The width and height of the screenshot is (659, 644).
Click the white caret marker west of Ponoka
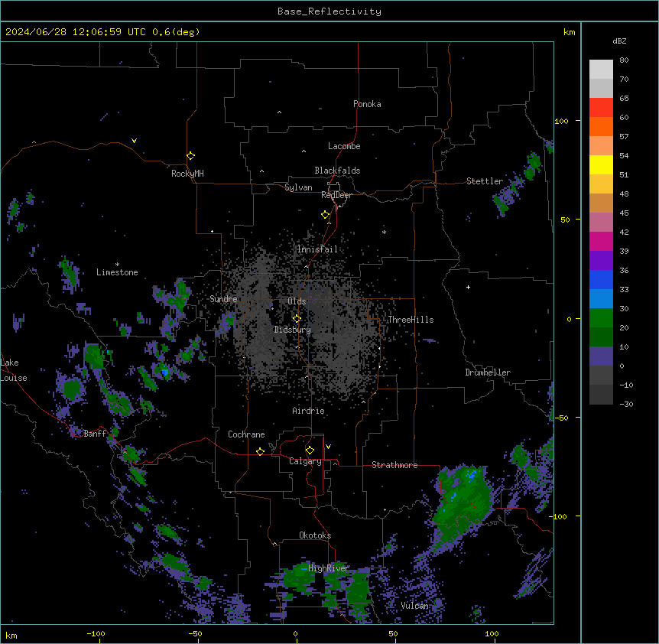pyautogui.click(x=280, y=112)
